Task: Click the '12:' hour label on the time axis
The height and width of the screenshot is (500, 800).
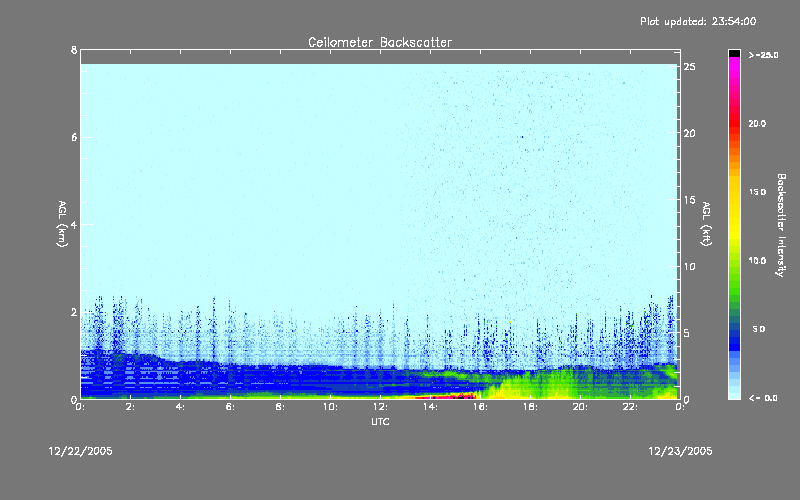Action: [x=381, y=407]
